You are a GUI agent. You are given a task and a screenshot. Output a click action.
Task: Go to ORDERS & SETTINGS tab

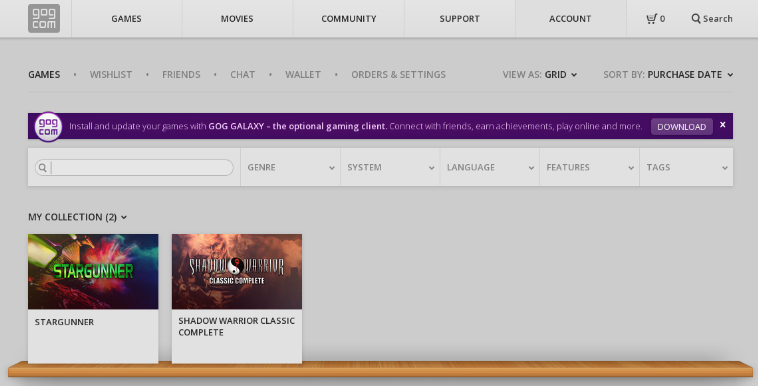[398, 74]
